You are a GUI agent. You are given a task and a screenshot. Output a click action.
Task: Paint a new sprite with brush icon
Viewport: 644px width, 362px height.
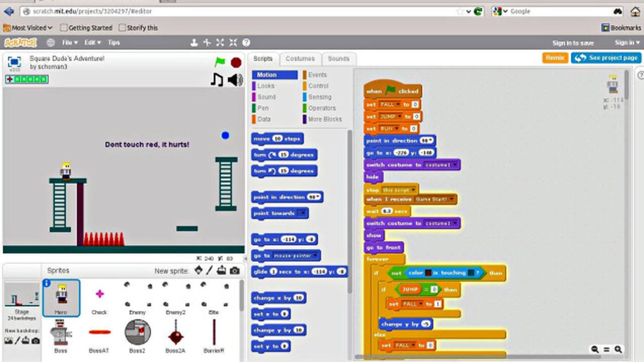tap(210, 271)
